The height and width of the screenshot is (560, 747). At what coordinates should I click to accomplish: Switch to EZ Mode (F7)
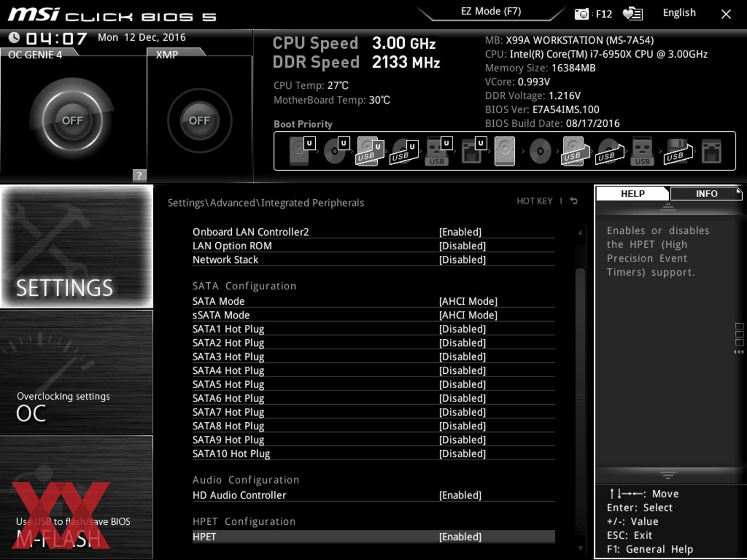[x=490, y=11]
